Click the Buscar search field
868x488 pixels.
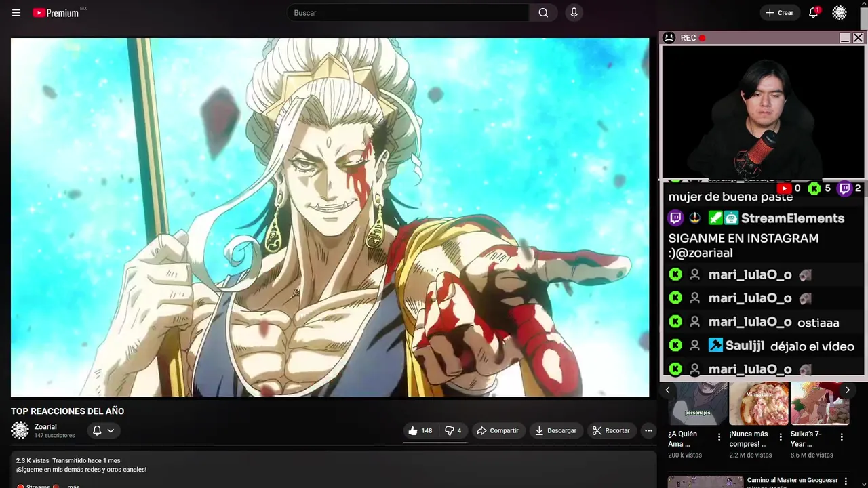pos(408,13)
